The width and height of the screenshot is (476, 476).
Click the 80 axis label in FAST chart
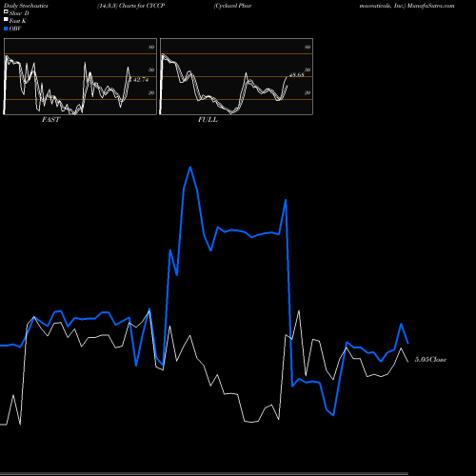pos(151,47)
